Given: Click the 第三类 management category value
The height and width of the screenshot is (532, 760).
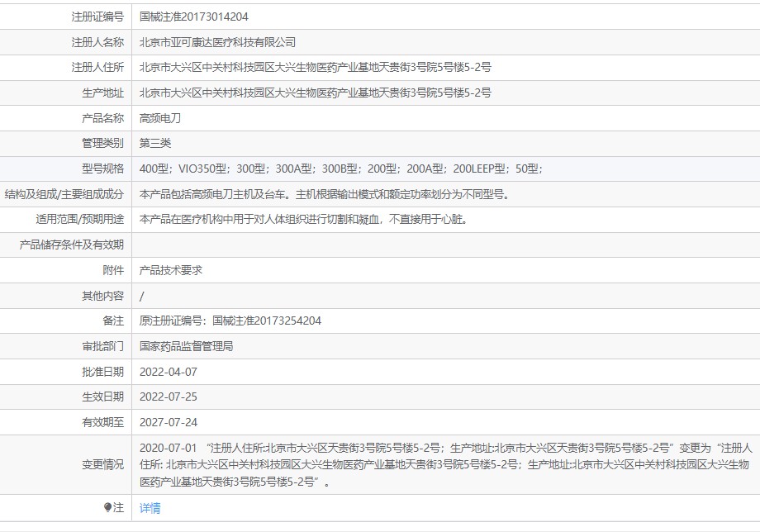Looking at the screenshot, I should pyautogui.click(x=155, y=143).
